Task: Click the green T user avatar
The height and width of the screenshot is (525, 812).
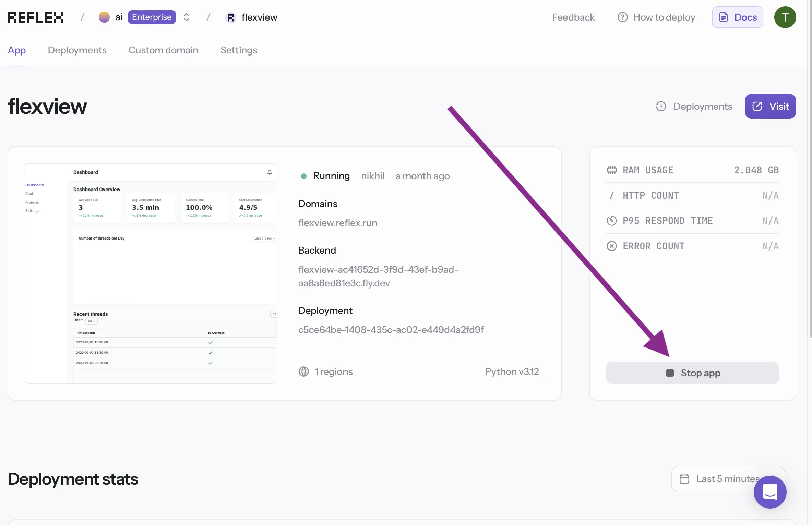Action: pos(785,17)
